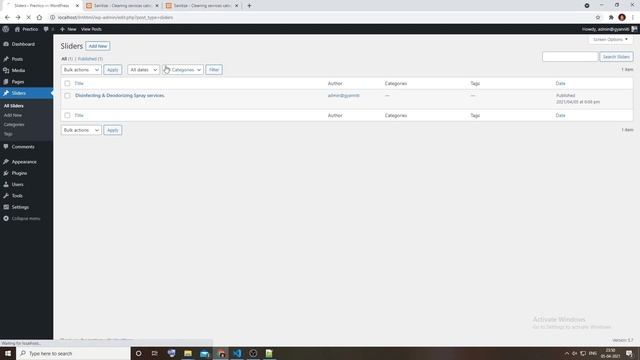The image size is (640, 360).
Task: Collapse the admin sidebar menu
Action: [x=22, y=219]
